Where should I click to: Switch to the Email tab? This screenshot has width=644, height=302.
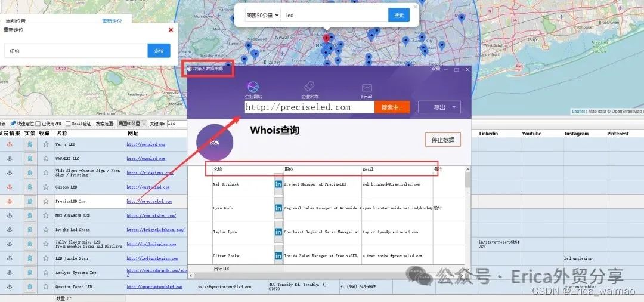(367, 91)
